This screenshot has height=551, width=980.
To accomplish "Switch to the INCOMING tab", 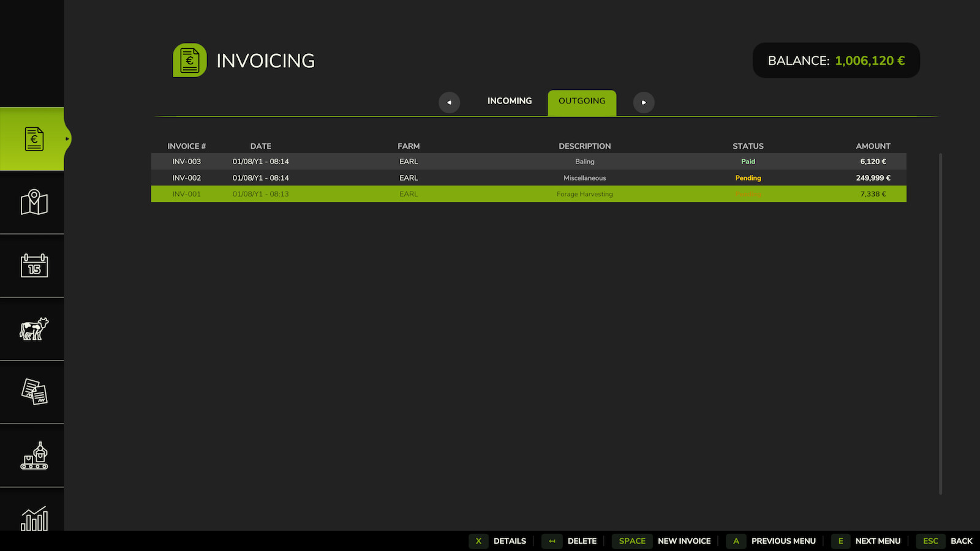I will point(509,101).
